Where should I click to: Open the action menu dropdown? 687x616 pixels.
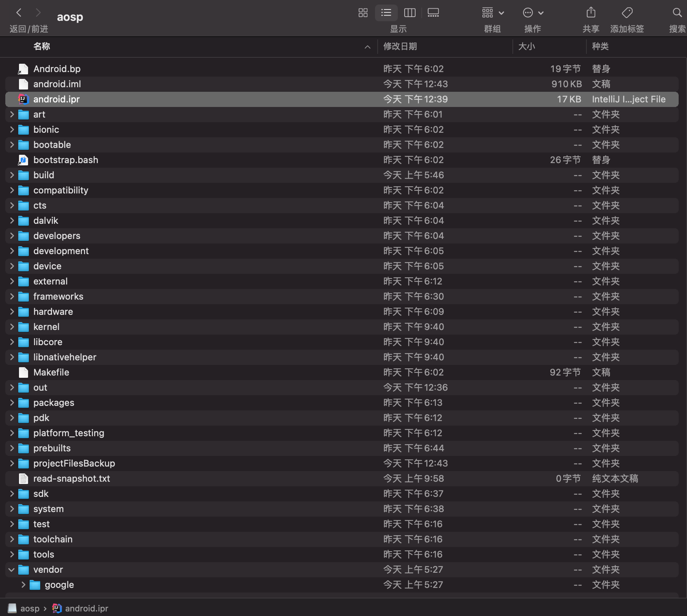pyautogui.click(x=533, y=13)
